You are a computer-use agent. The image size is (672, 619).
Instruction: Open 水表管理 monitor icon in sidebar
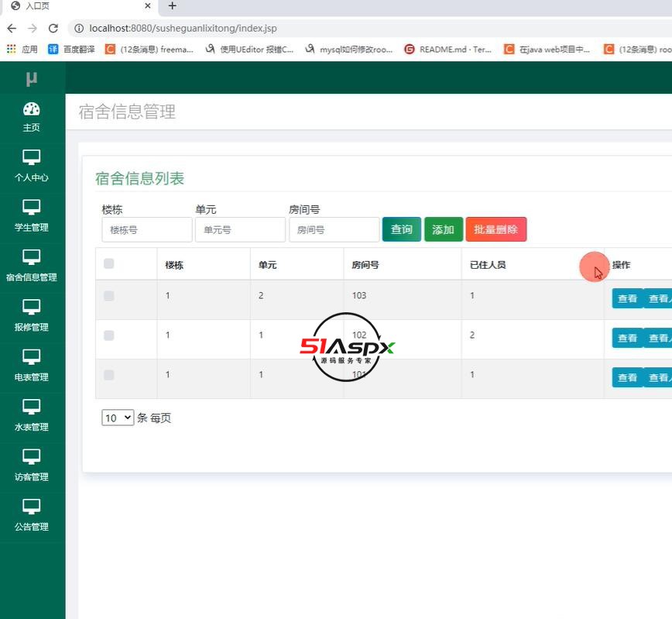(31, 407)
